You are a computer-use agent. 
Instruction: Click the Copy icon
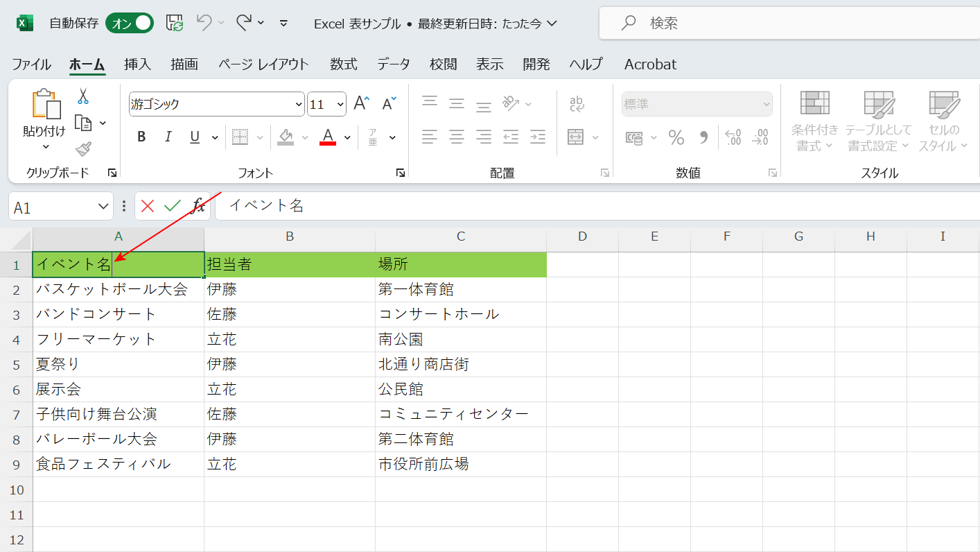point(83,123)
